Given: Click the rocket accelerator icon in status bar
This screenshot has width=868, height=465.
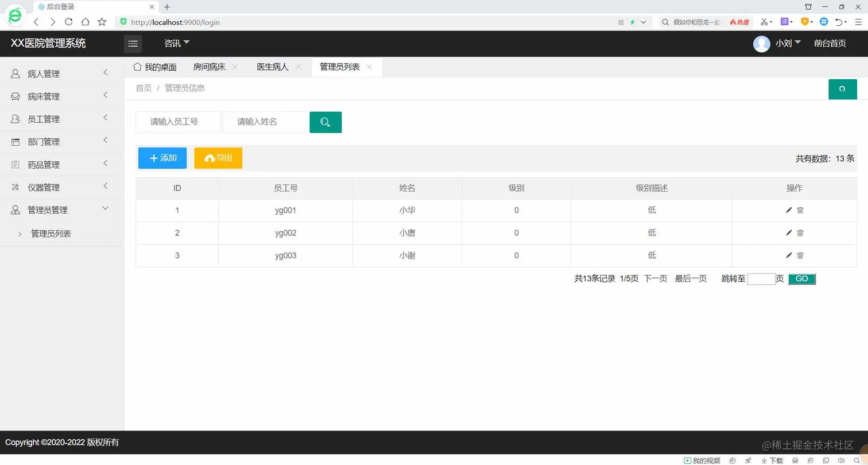Looking at the screenshot, I should pos(748,460).
